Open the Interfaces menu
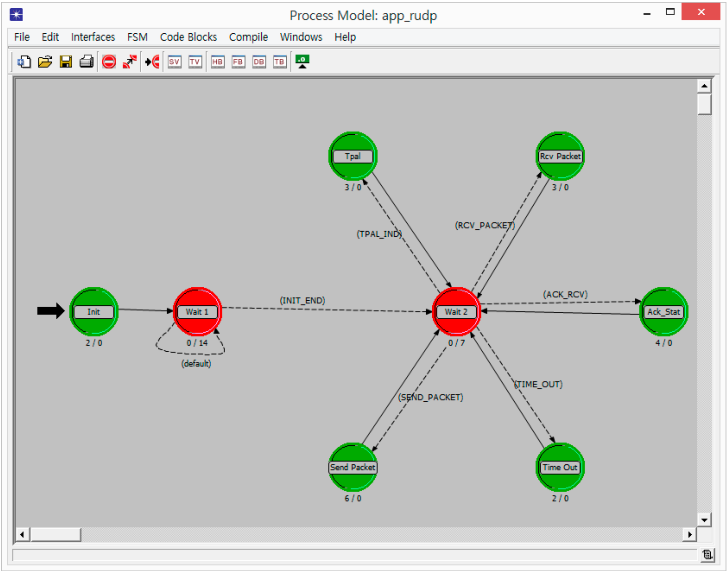This screenshot has height=573, width=728. [x=93, y=37]
